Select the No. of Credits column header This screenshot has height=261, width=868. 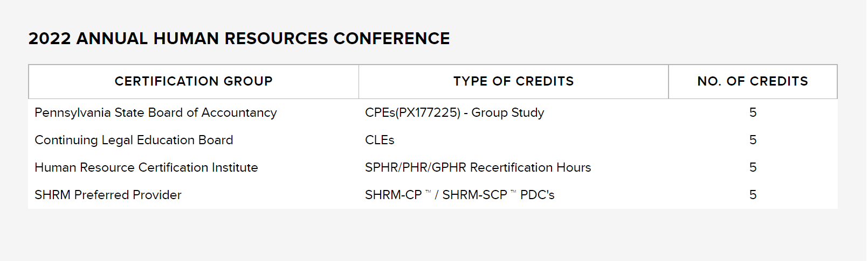pyautogui.click(x=753, y=81)
